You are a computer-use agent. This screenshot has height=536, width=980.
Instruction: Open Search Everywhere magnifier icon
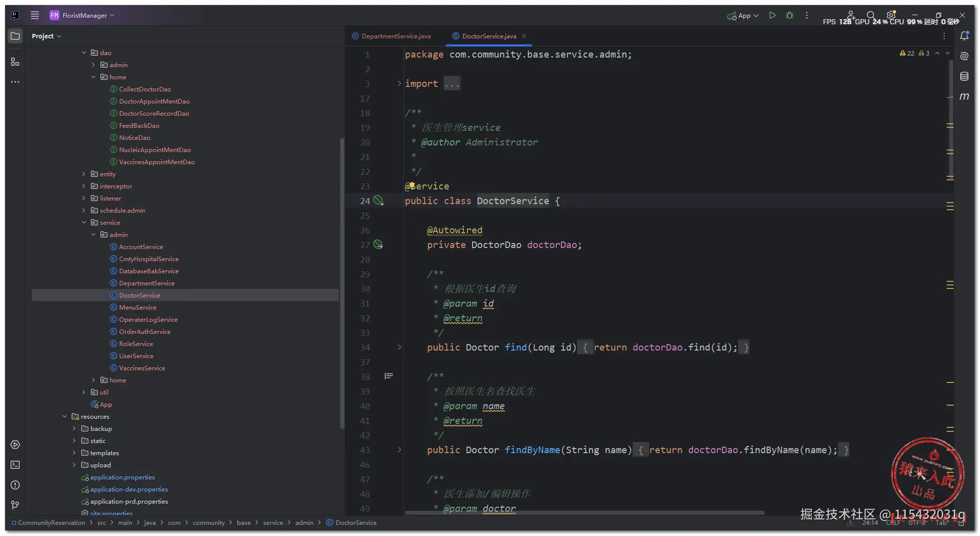[871, 15]
